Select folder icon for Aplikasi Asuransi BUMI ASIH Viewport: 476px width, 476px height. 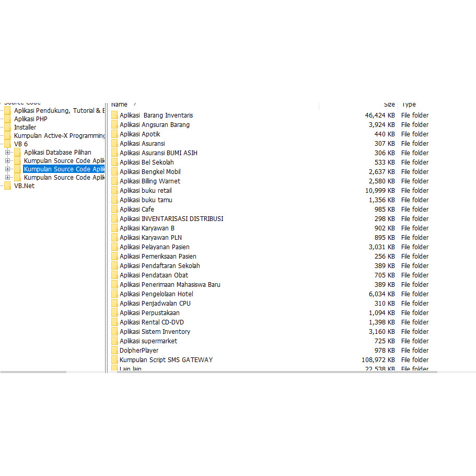pos(114,153)
